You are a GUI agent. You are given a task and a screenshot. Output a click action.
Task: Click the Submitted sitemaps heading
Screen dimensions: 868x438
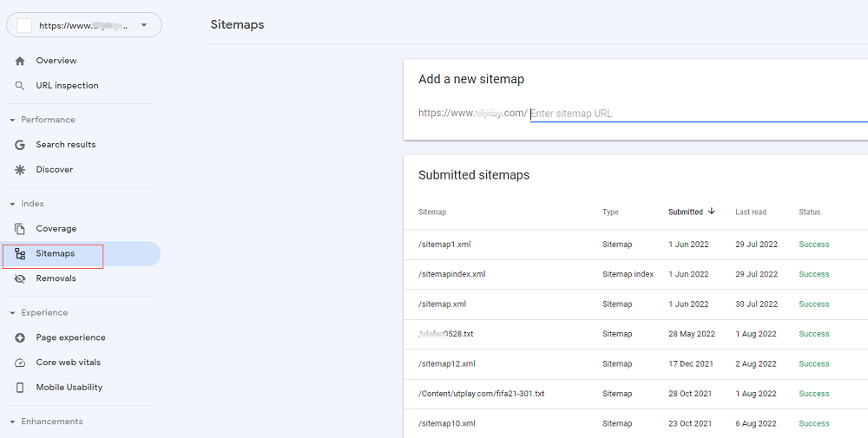[x=474, y=175]
